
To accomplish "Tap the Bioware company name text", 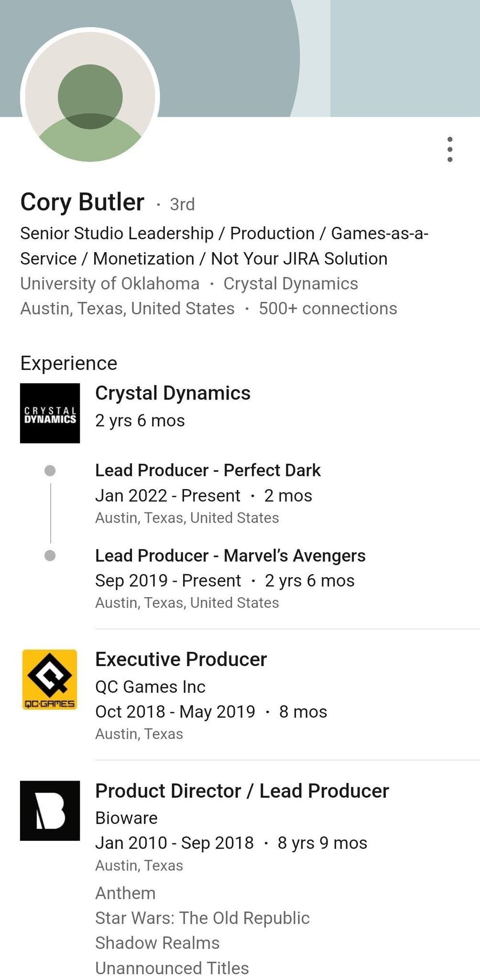I will coord(126,818).
